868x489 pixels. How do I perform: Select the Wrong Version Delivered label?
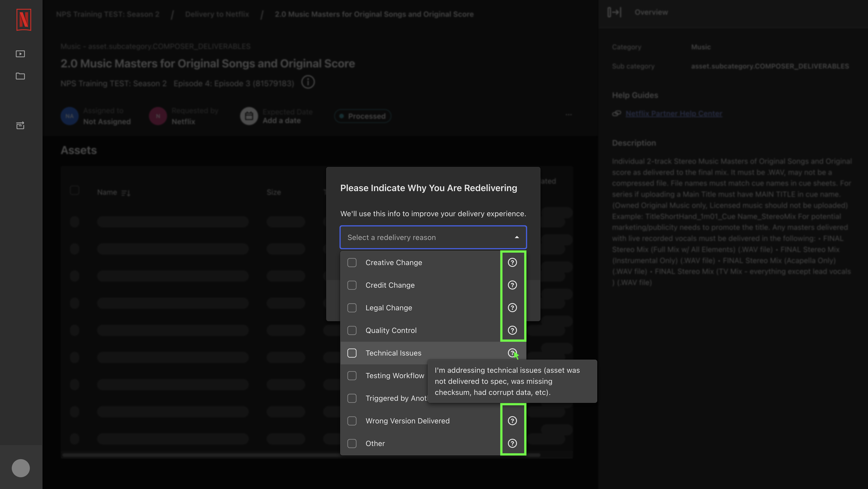[407, 420]
